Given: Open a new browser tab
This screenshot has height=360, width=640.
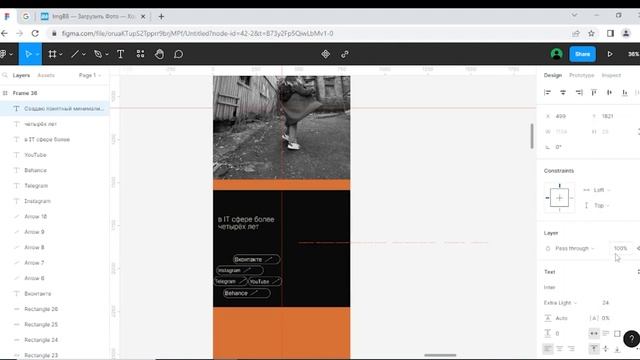Looking at the screenshot, I should pyautogui.click(x=161, y=16).
